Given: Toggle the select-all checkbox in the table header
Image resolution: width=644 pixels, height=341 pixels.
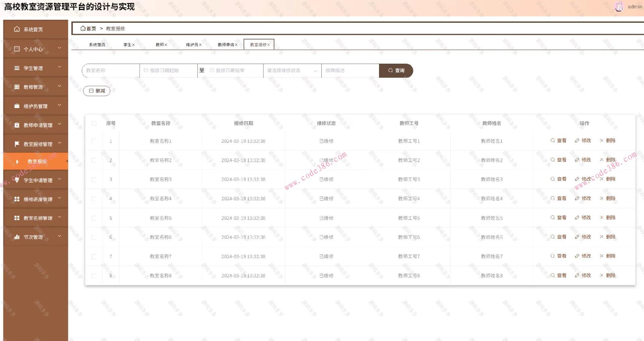Looking at the screenshot, I should tap(94, 123).
